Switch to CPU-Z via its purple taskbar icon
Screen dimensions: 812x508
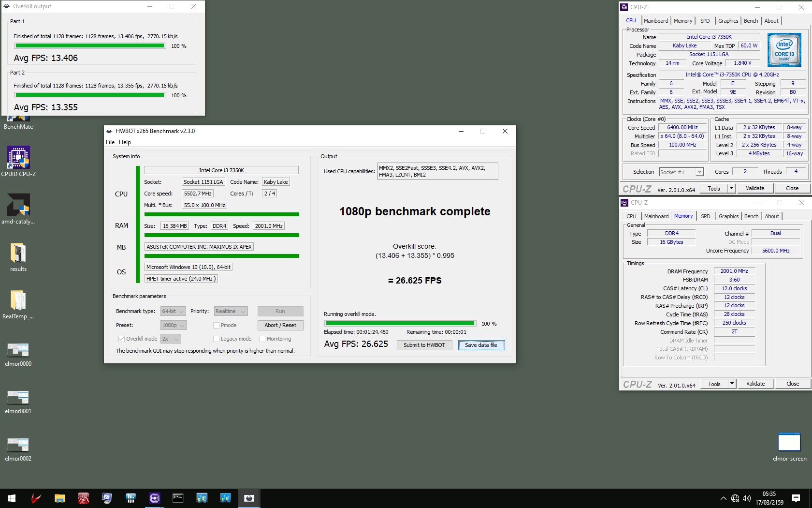pos(154,498)
